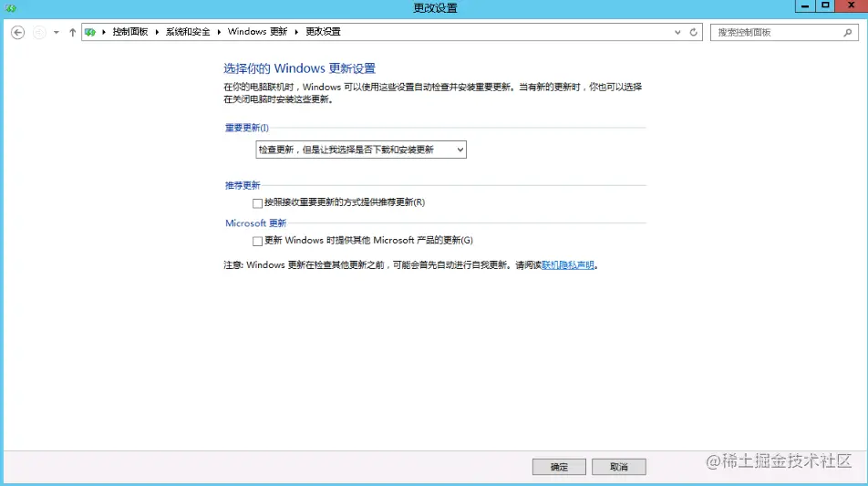868x486 pixels.
Task: Open the 系统和安全 breadcrumb
Action: (188, 32)
